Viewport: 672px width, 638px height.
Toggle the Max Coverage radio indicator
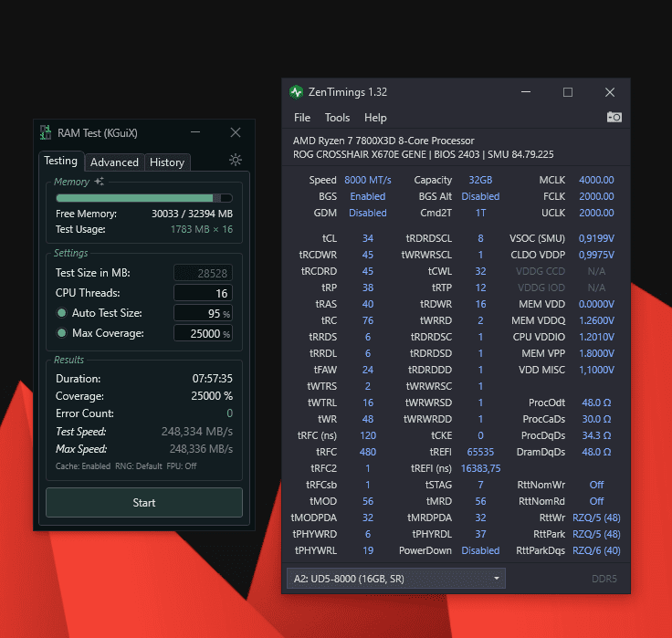coord(61,333)
